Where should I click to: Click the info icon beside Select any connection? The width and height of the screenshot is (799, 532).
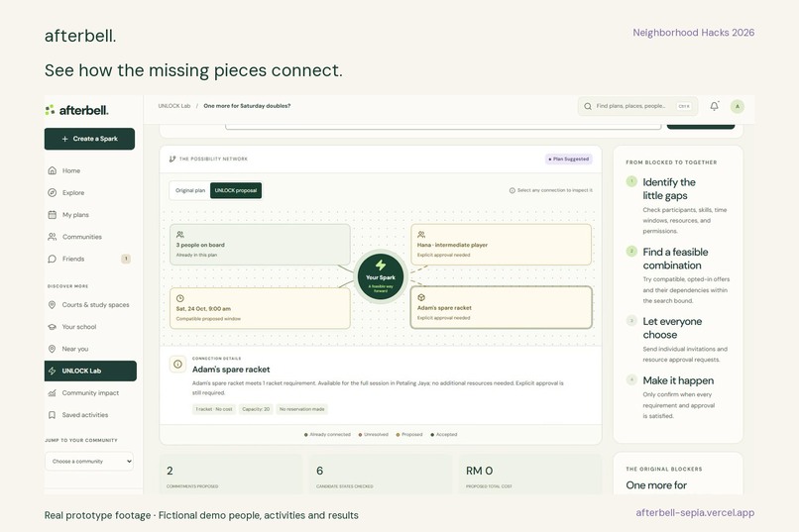tap(513, 190)
